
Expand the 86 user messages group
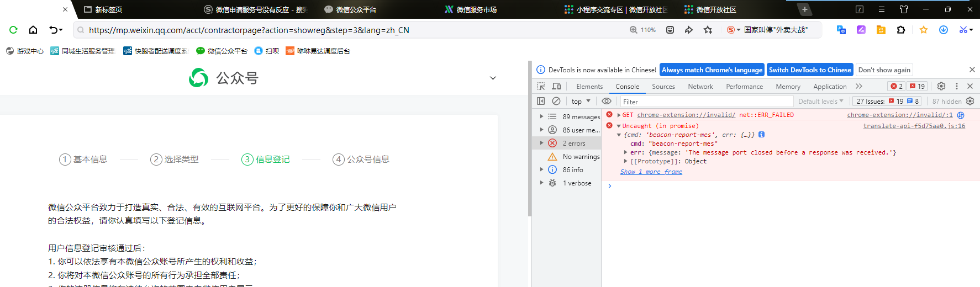click(x=541, y=130)
